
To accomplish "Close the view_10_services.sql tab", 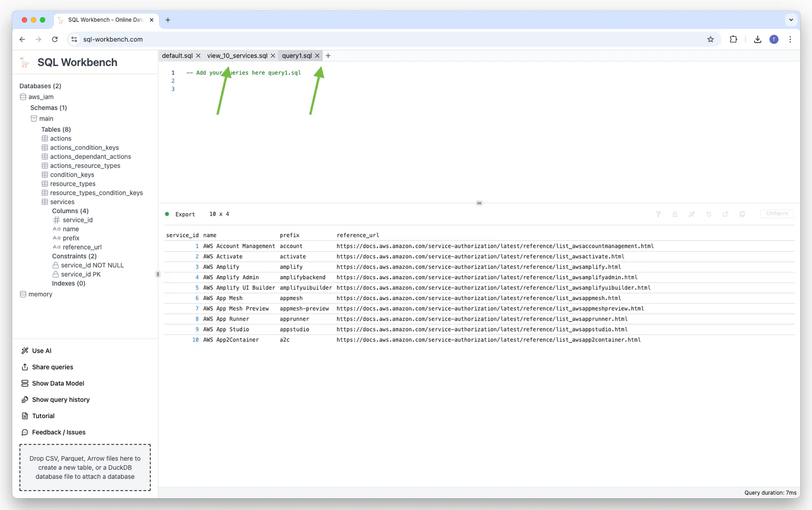I will click(273, 56).
